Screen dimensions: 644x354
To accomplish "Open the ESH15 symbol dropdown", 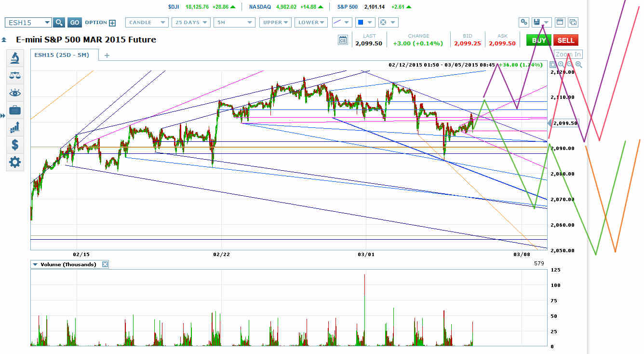I will 28,22.
